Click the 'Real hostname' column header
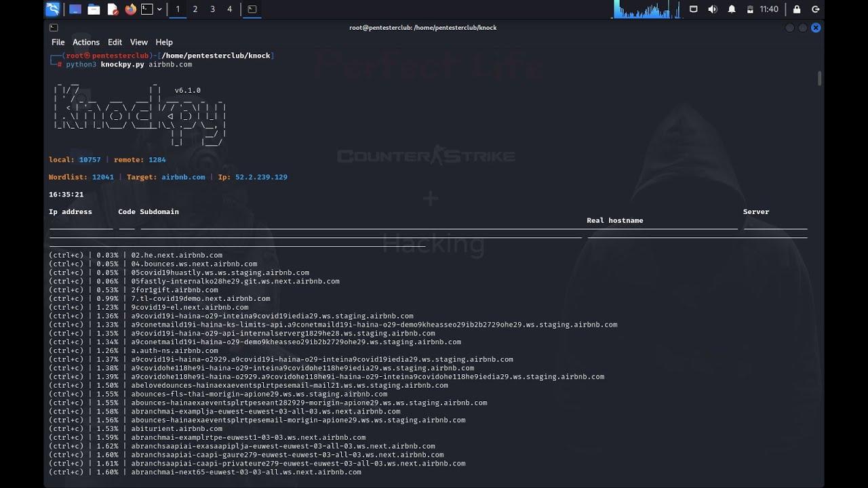This screenshot has height=488, width=868. pos(615,220)
